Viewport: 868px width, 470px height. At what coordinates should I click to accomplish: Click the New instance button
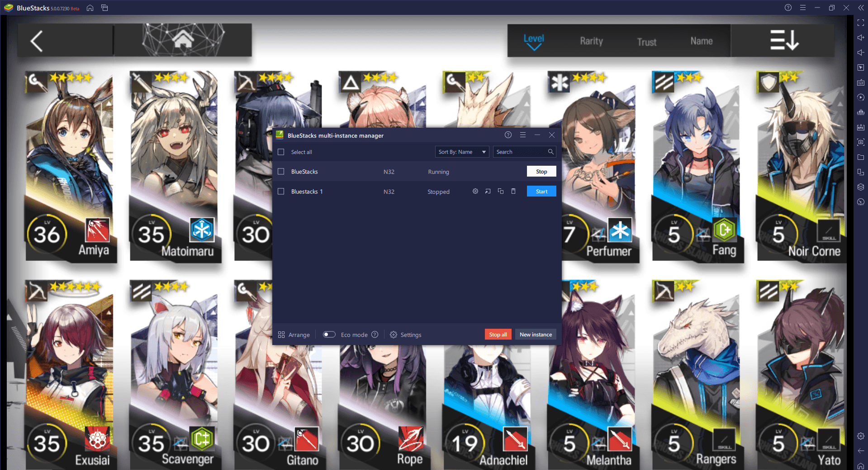(x=536, y=335)
